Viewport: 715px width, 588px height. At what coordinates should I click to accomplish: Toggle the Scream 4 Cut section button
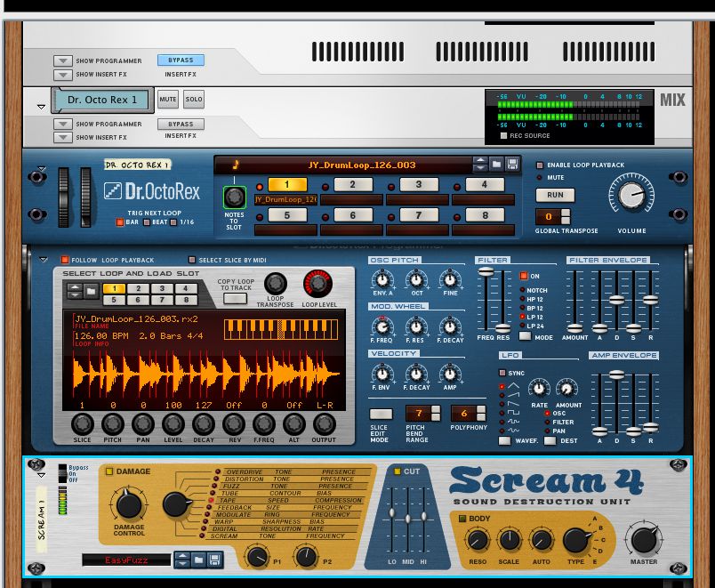[x=398, y=471]
